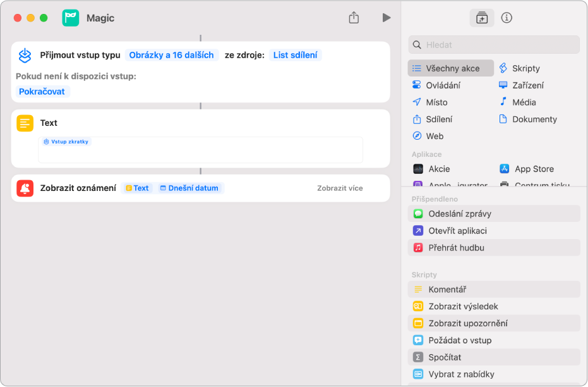The width and height of the screenshot is (588, 387).
Task: Add the Odeslání zprávy action
Action: (494, 214)
